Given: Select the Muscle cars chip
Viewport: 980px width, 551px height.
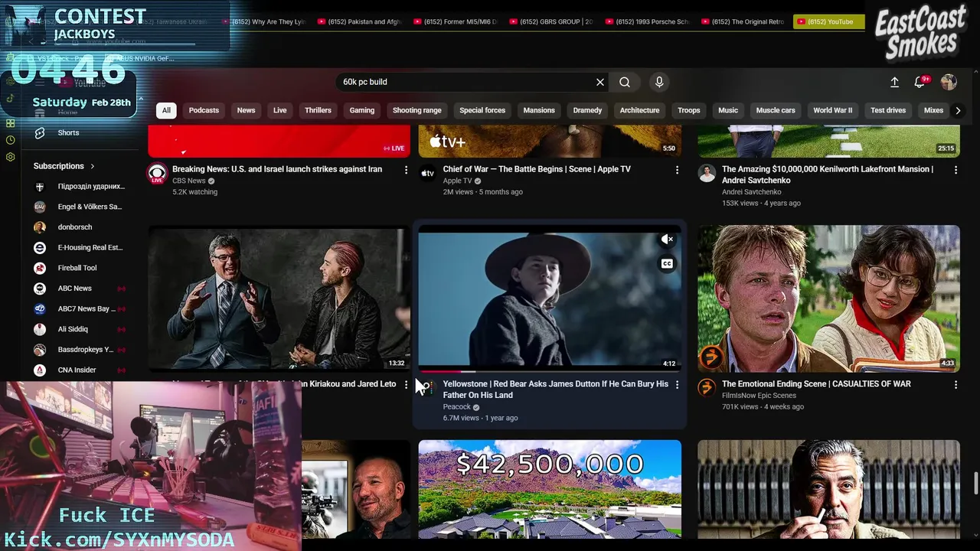Looking at the screenshot, I should click(x=776, y=110).
